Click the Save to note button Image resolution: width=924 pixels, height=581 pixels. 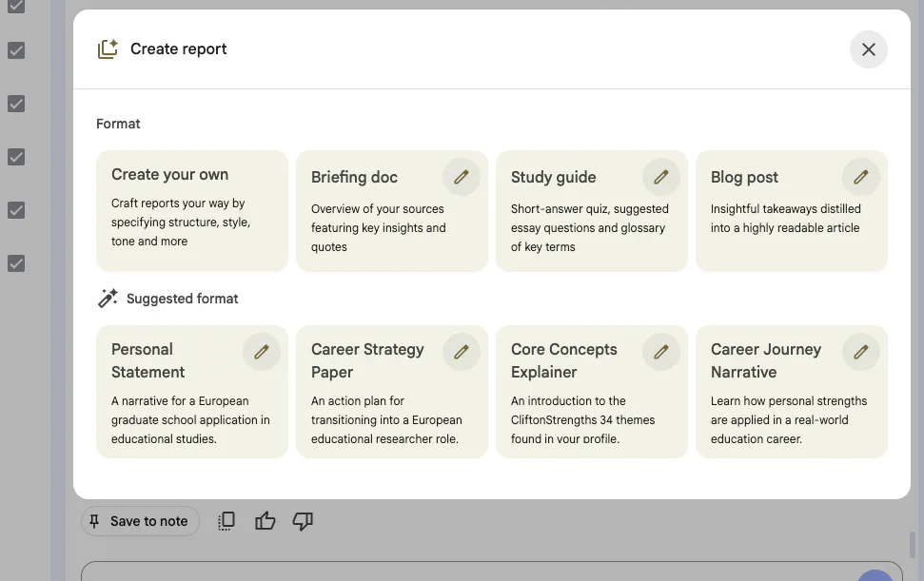coord(140,521)
